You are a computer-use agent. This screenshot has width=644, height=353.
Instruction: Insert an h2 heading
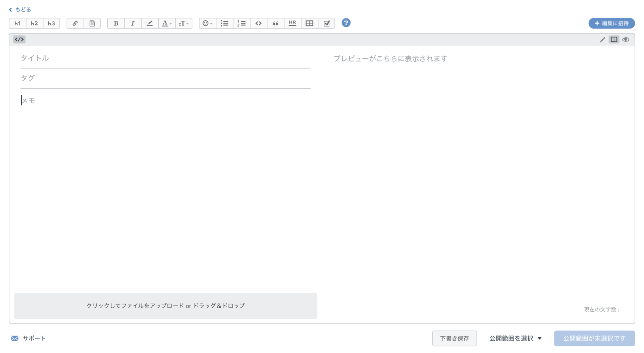35,23
